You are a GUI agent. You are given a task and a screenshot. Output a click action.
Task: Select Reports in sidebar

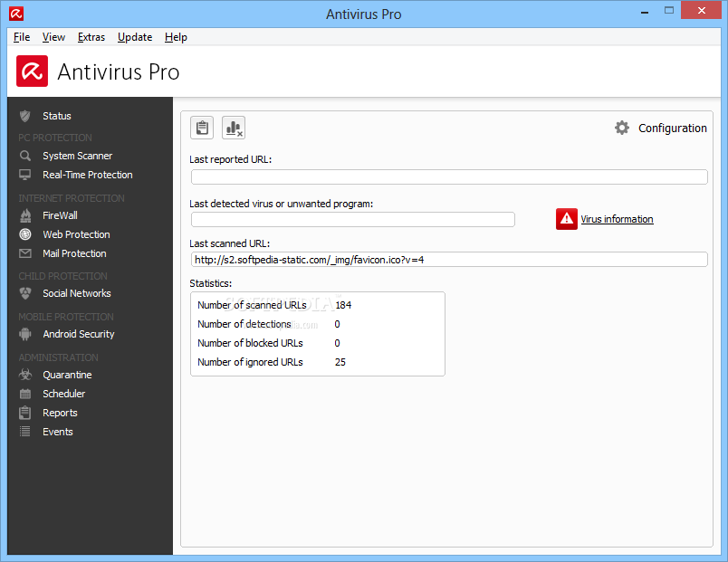click(x=61, y=413)
